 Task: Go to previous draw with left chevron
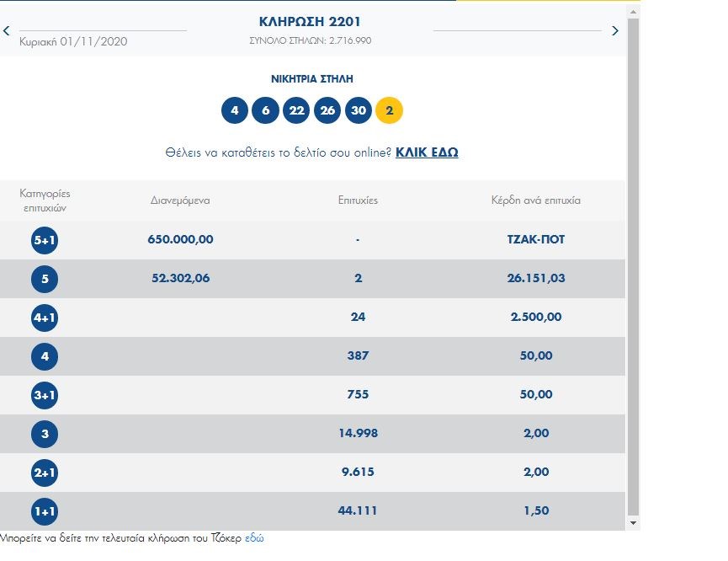point(7,31)
